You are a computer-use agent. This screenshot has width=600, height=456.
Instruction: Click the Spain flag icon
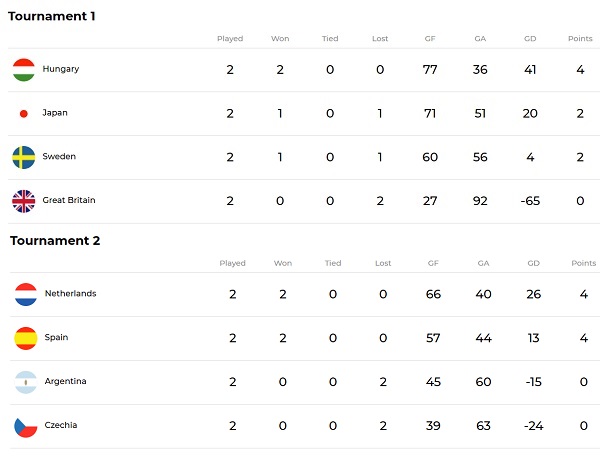pyautogui.click(x=26, y=338)
